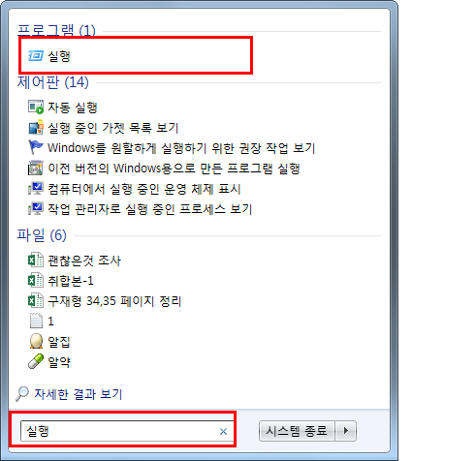Image resolution: width=476 pixels, height=461 pixels.
Task: Expand the 제어판 (14) results header
Action: coord(53,82)
